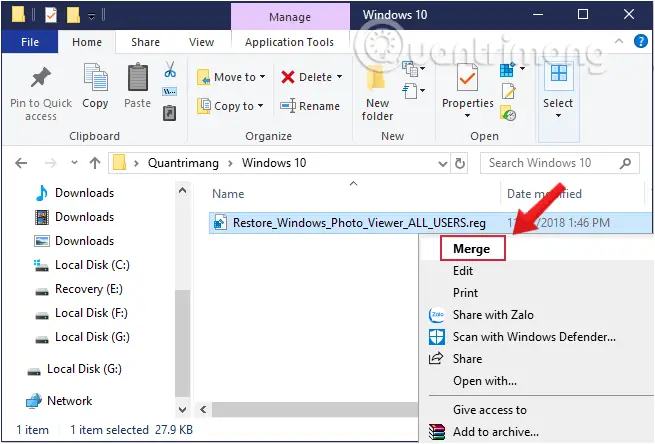Click the Help question mark icon
This screenshot has width=655, height=444.
coord(640,41)
